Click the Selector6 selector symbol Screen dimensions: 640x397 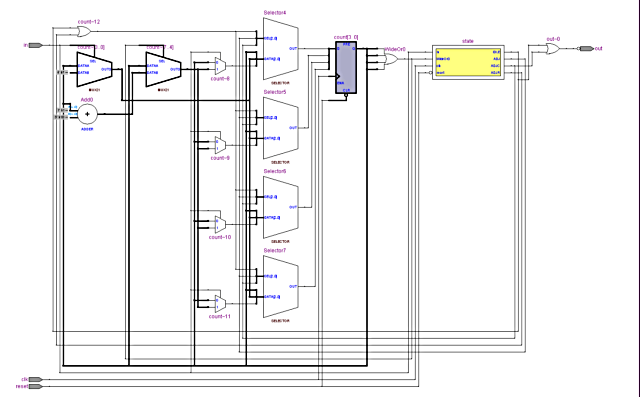[280, 207]
